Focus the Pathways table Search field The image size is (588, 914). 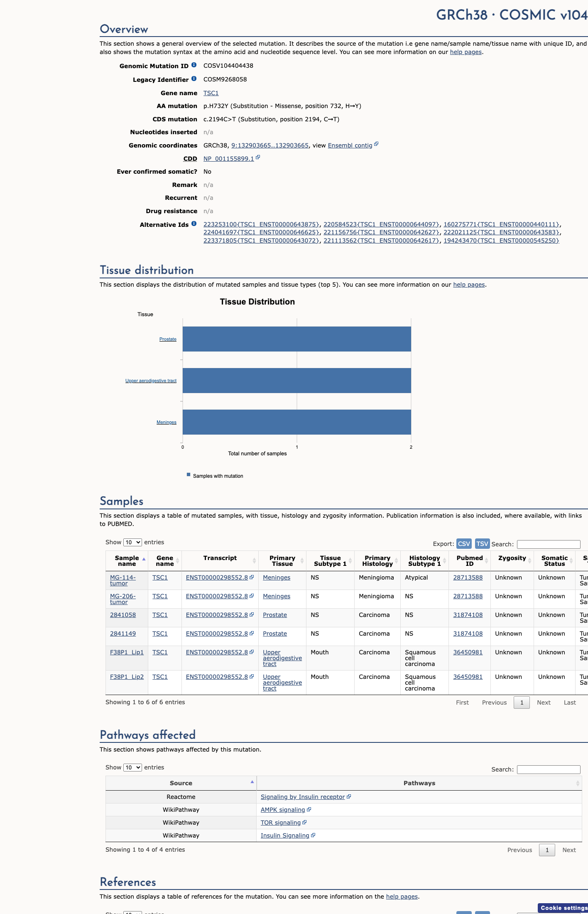coord(549,769)
